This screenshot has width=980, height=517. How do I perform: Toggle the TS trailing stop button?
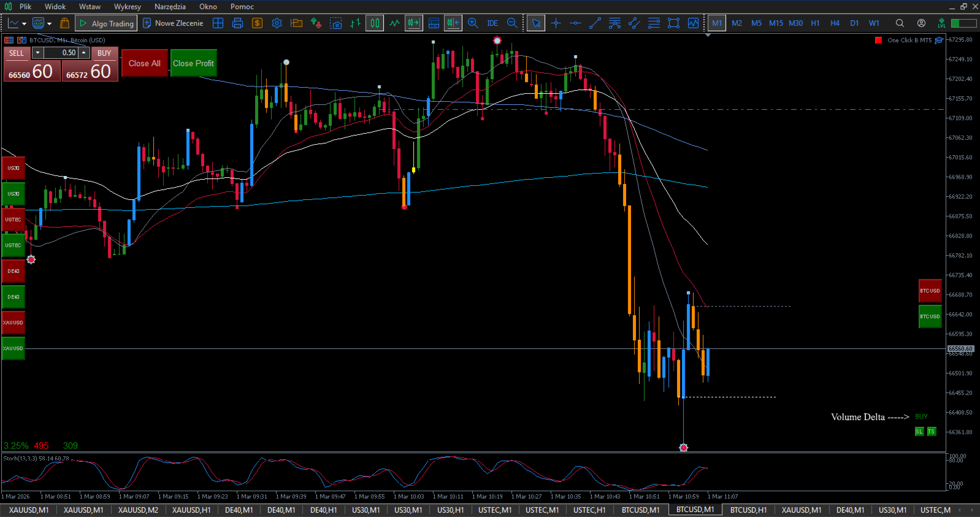[x=932, y=432]
